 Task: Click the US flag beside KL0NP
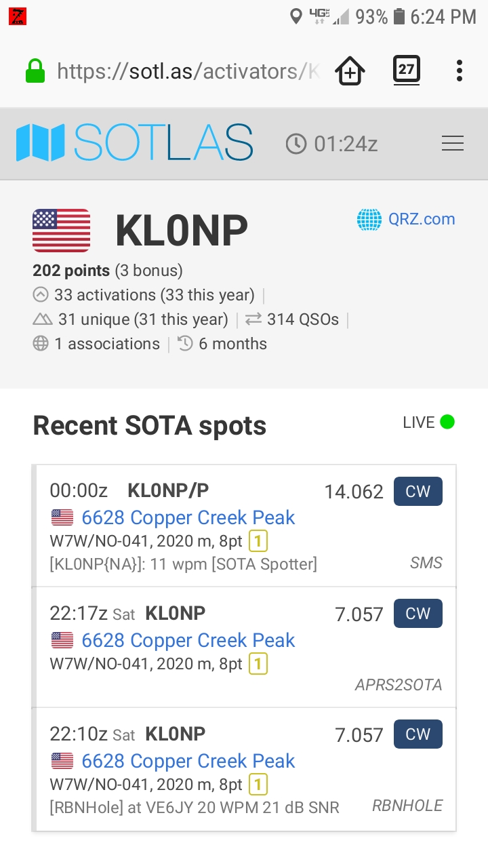pyautogui.click(x=62, y=231)
